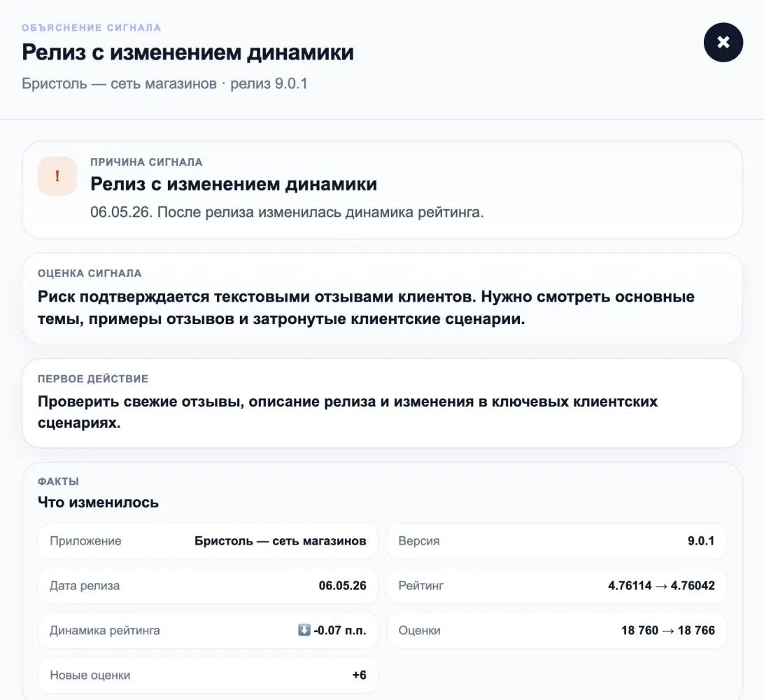Click the 'Новые оценки' field label
This screenshot has width=764, height=700.
pos(90,675)
